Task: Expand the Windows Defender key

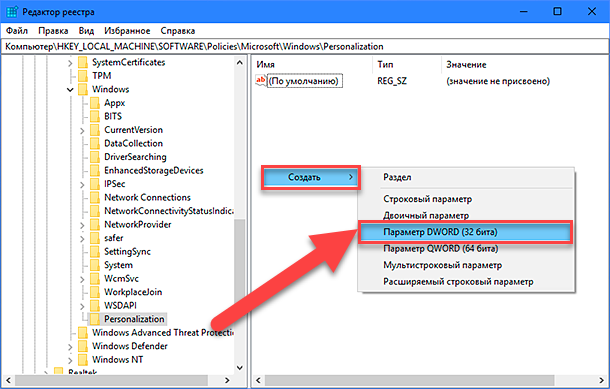Action: click(x=70, y=347)
